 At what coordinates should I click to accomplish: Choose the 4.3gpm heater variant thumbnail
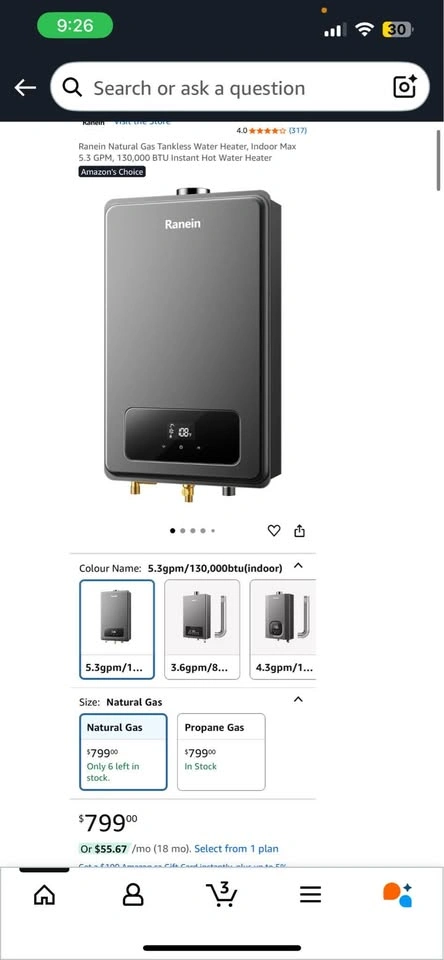[283, 629]
